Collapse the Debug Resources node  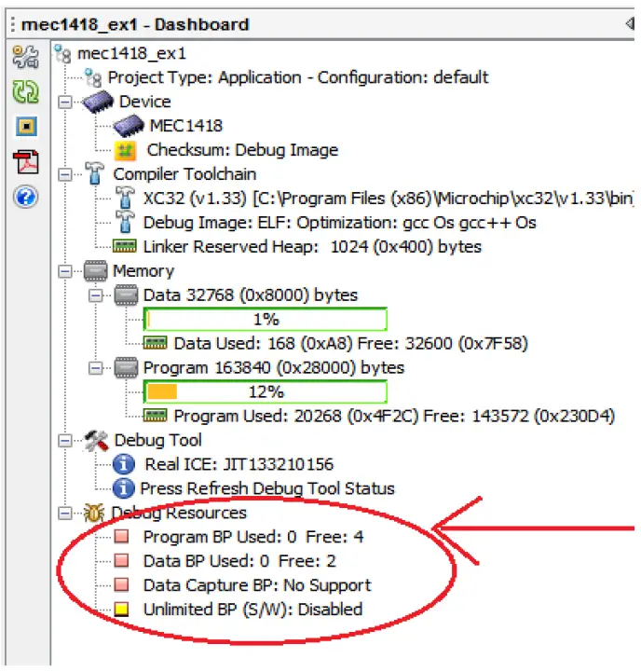coord(64,514)
